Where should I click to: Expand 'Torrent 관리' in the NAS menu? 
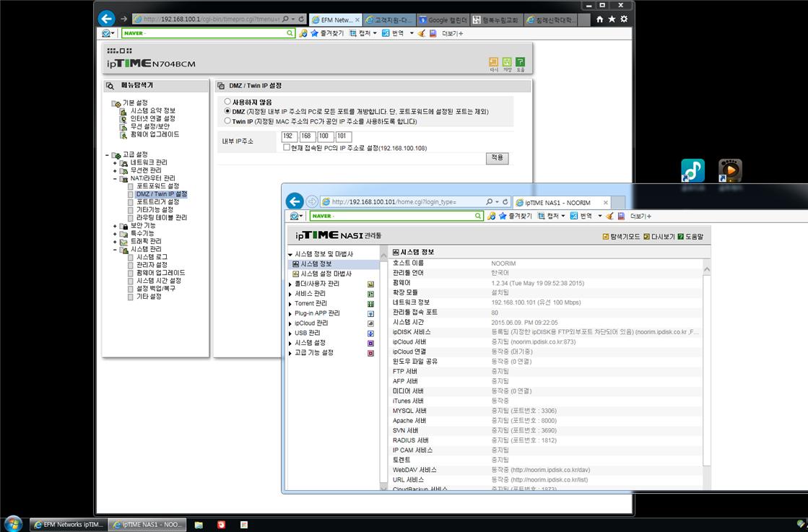290,304
